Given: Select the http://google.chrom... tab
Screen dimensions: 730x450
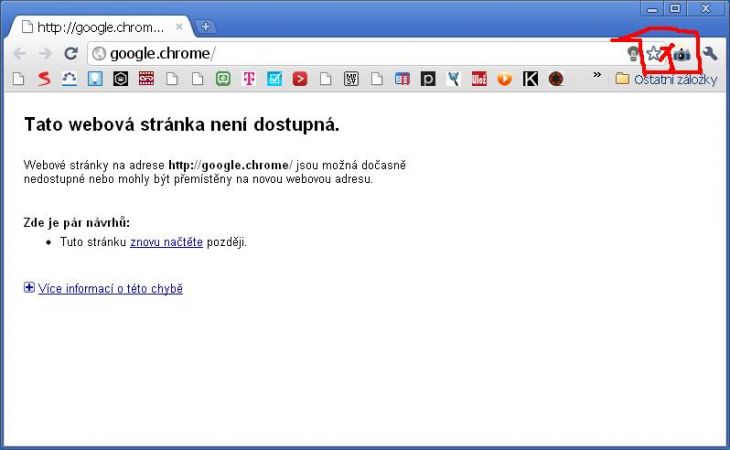Looking at the screenshot, I should (x=100, y=27).
